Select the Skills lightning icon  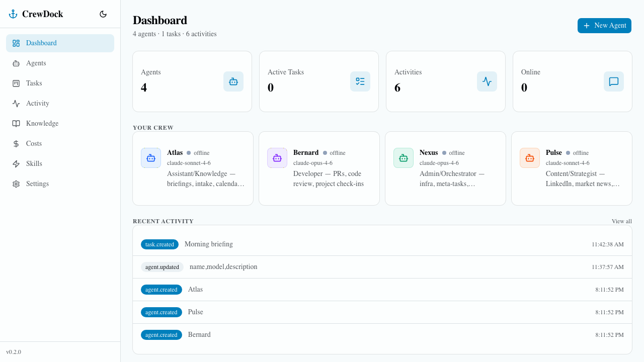pos(16,163)
